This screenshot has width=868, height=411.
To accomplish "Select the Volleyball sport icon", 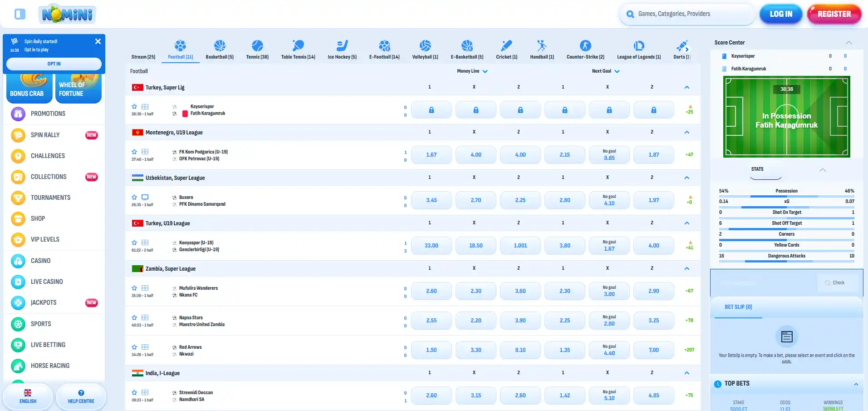I will [x=425, y=45].
